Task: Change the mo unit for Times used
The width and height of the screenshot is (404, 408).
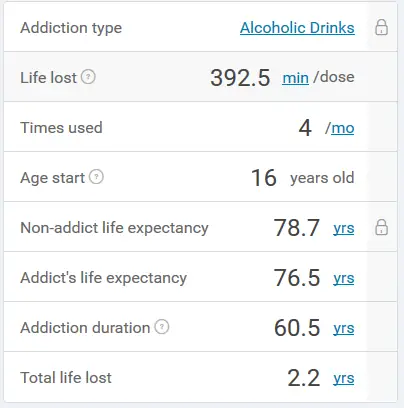Action: pyautogui.click(x=343, y=128)
